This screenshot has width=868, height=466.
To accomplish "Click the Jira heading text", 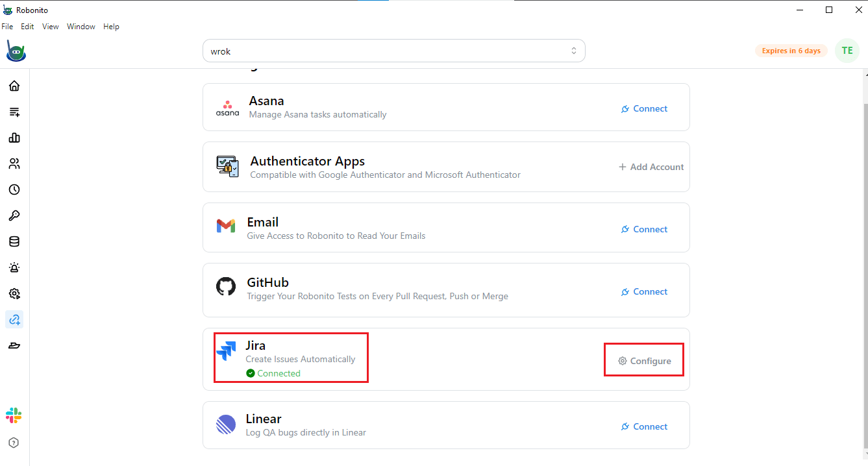I will [x=256, y=346].
